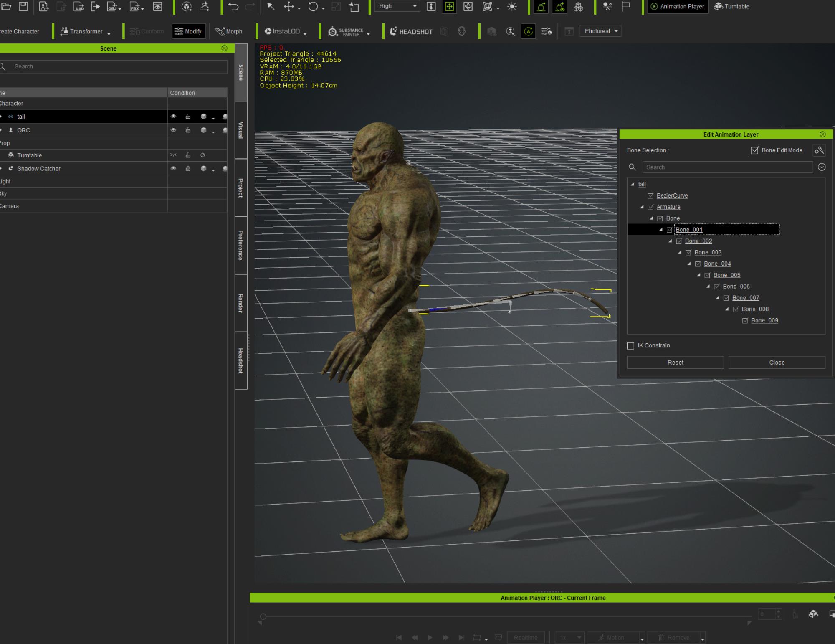Click the undo arrow icon
Viewport: 835px width, 644px height.
(x=233, y=6)
